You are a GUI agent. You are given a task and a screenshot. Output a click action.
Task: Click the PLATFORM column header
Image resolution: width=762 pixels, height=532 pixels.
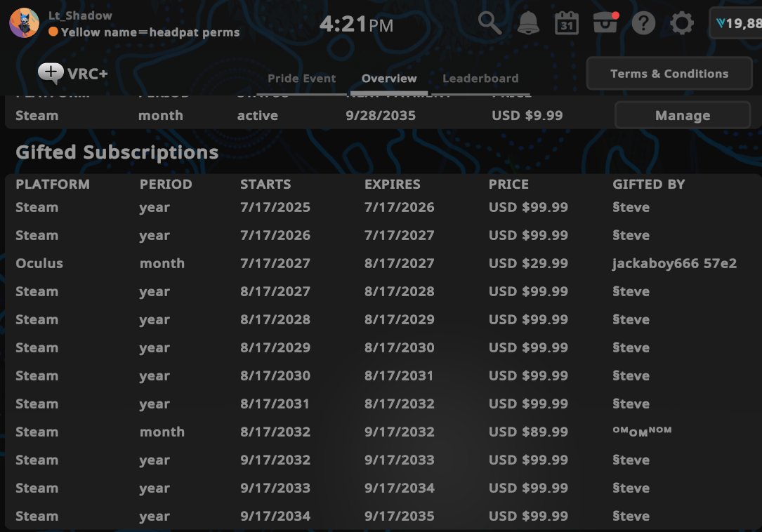[53, 184]
